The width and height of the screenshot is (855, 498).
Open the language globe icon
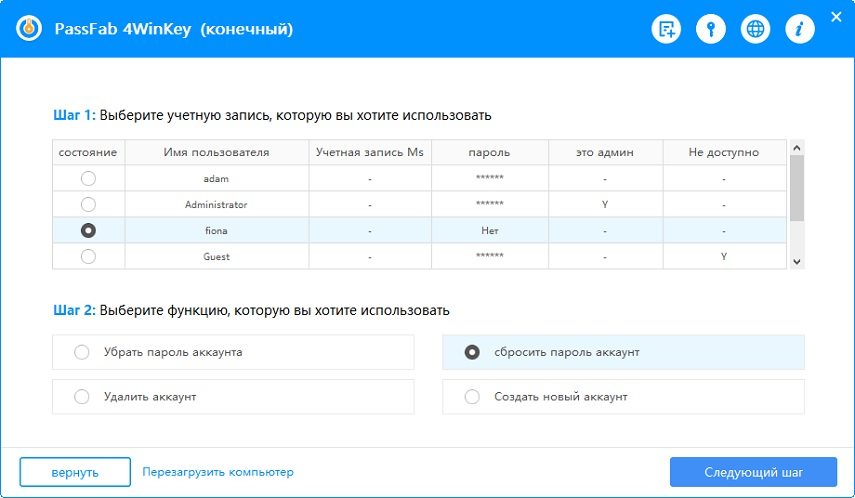(x=755, y=29)
